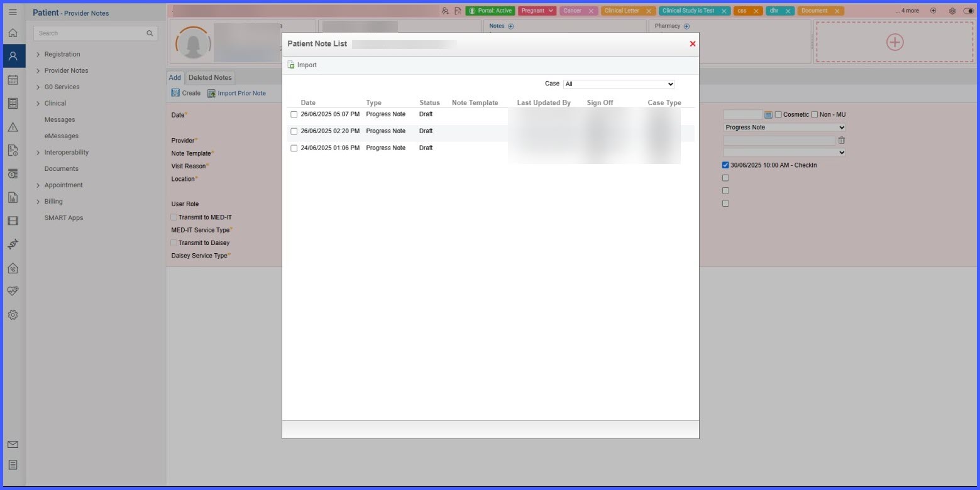This screenshot has width=980, height=490.
Task: Open the mail envelope icon
Action: [x=13, y=445]
